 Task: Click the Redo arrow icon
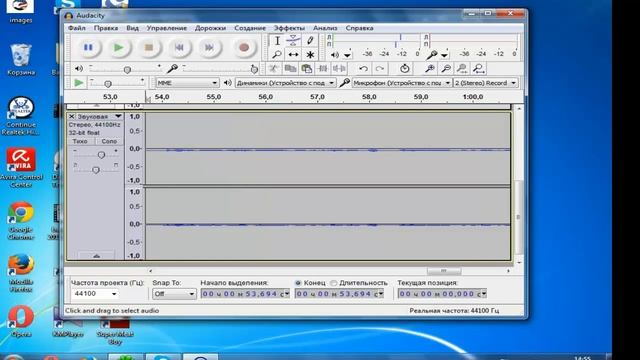click(380, 69)
